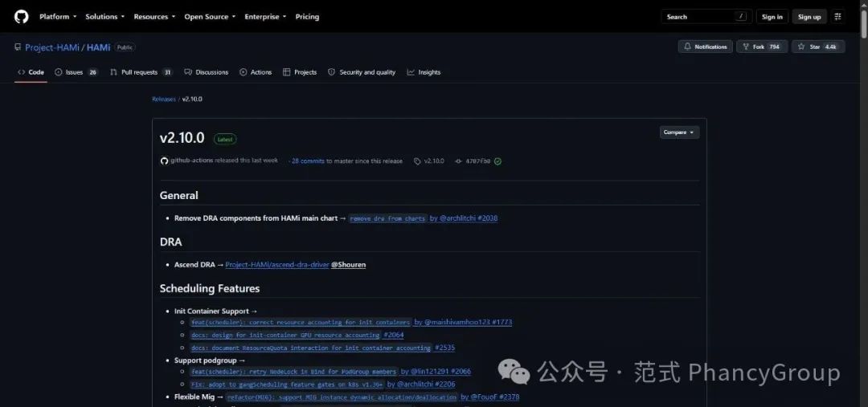Open pull request #2064 link
868x407 pixels.
coord(393,335)
